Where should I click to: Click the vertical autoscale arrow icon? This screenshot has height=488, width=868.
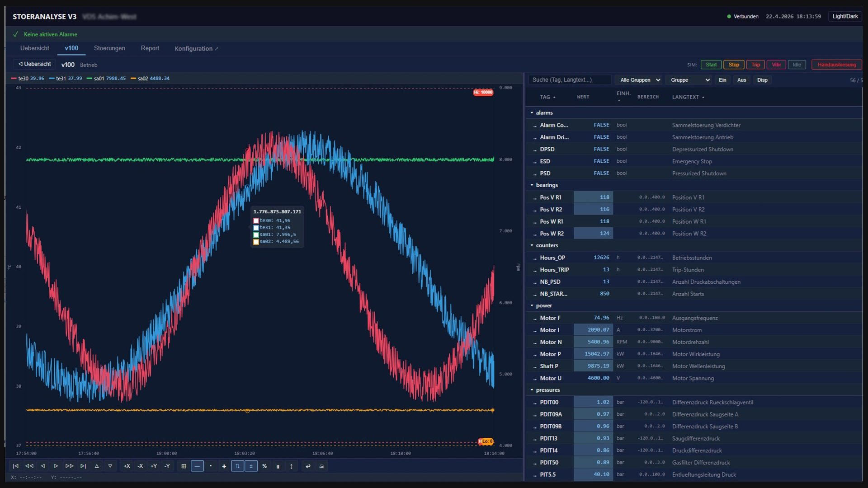point(291,466)
